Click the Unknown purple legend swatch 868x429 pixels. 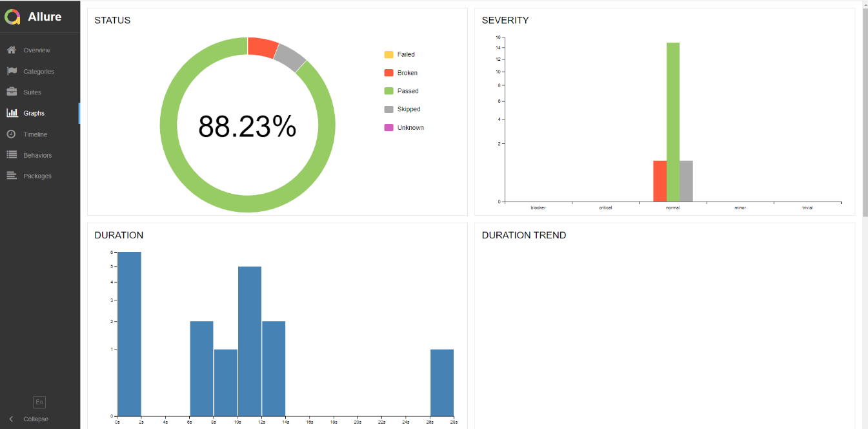pyautogui.click(x=389, y=128)
